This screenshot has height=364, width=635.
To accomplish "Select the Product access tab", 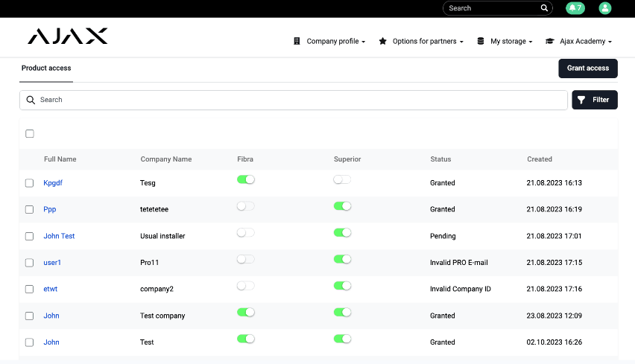I will [x=46, y=68].
